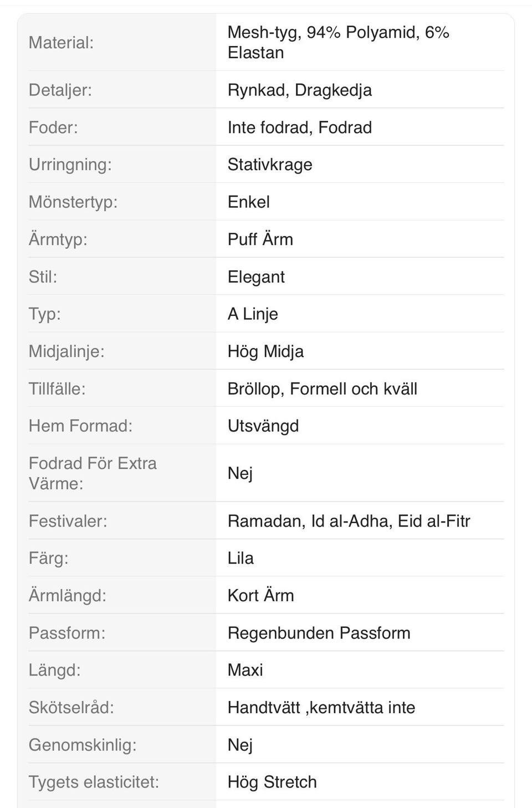
Task: Click the Lila color value
Action: (x=241, y=558)
